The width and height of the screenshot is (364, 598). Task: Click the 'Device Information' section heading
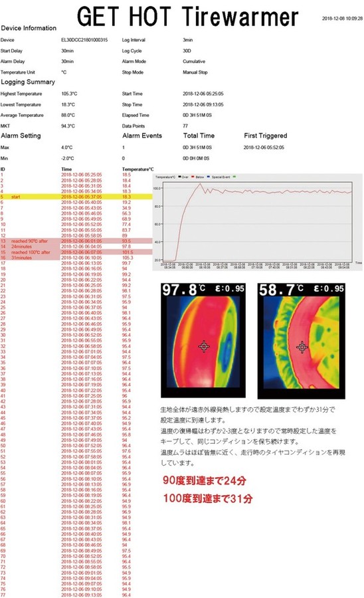[29, 28]
